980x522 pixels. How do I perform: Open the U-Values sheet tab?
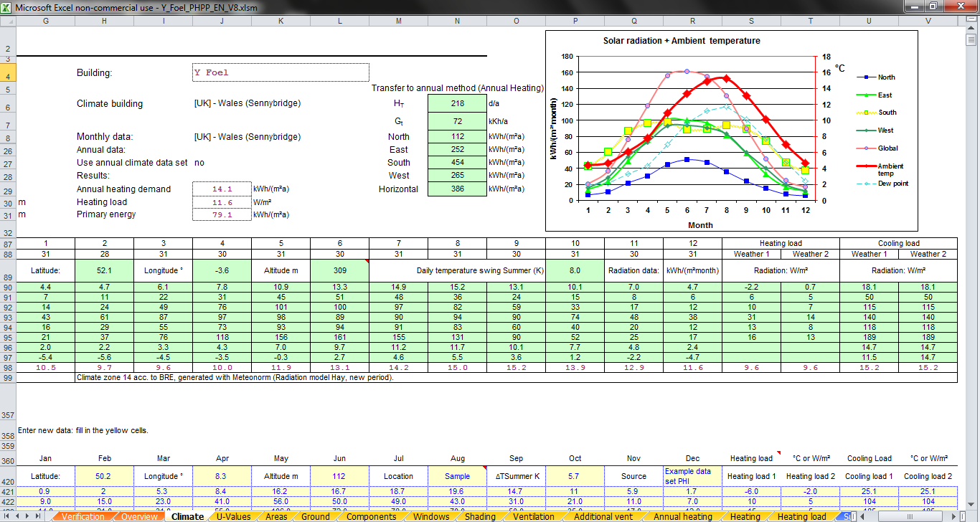233,516
